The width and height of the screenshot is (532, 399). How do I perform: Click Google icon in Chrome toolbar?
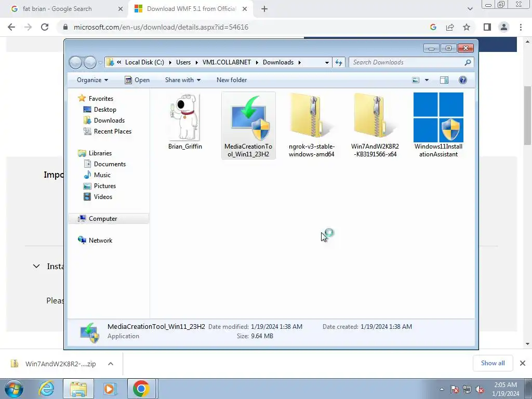tap(433, 27)
